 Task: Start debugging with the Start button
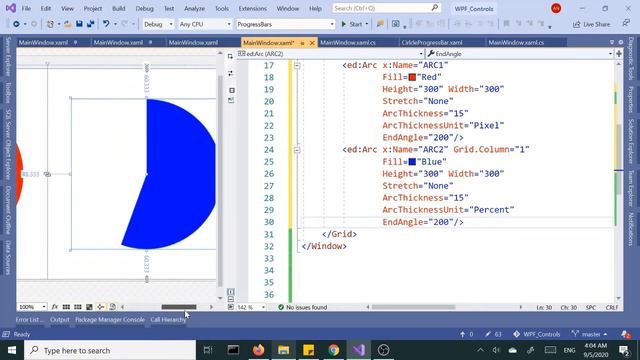tap(352, 24)
